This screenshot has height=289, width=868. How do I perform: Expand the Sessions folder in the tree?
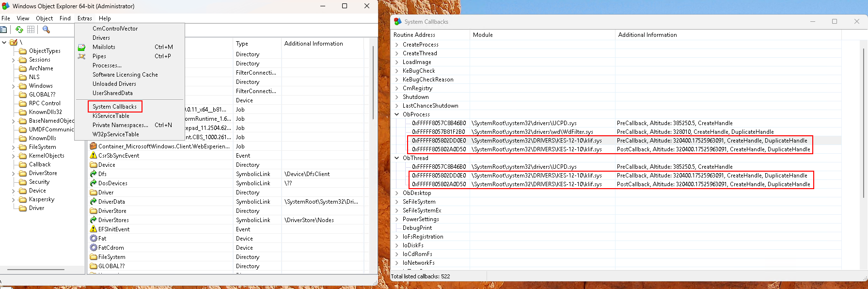(x=14, y=60)
